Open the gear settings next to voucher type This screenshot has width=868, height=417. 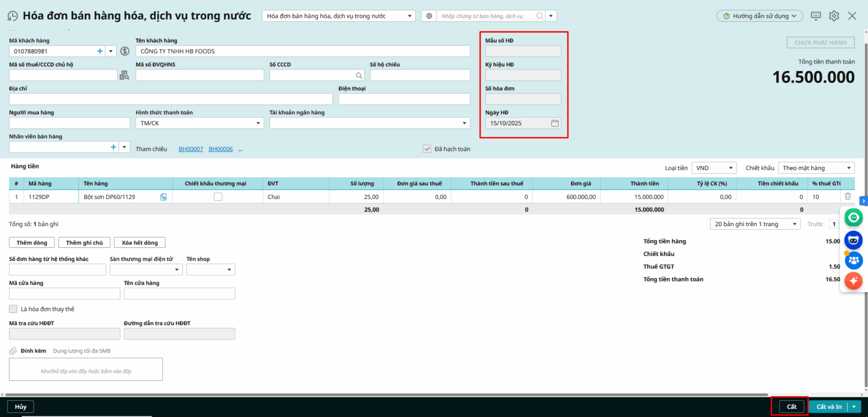click(429, 16)
